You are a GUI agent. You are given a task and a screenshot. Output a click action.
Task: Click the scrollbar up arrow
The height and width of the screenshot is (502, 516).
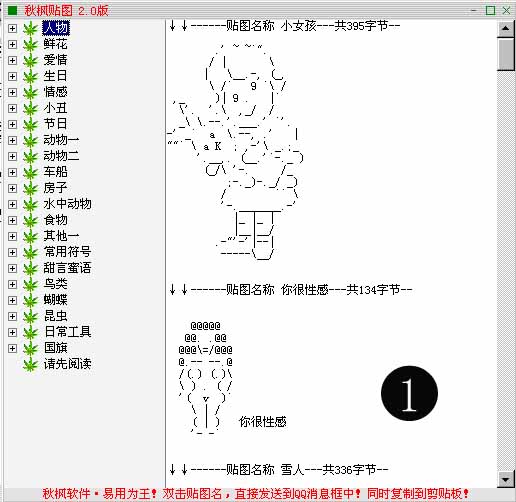[506, 28]
